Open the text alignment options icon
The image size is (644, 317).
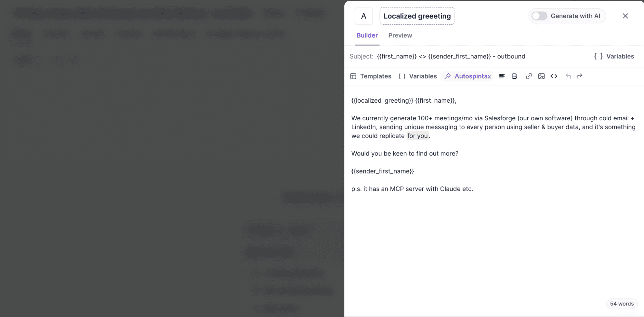pos(502,76)
